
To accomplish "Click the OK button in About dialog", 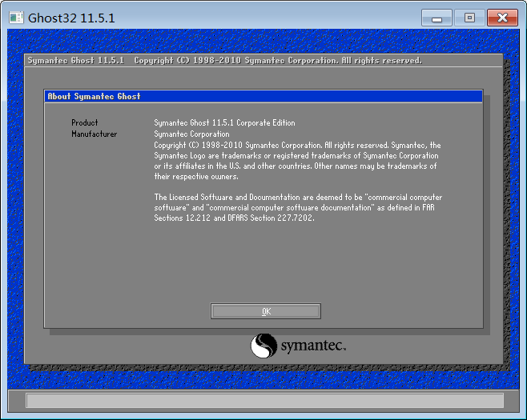I will click(266, 311).
